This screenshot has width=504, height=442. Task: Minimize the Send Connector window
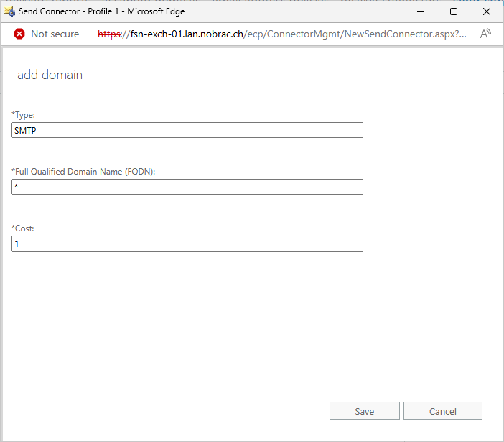tap(421, 11)
